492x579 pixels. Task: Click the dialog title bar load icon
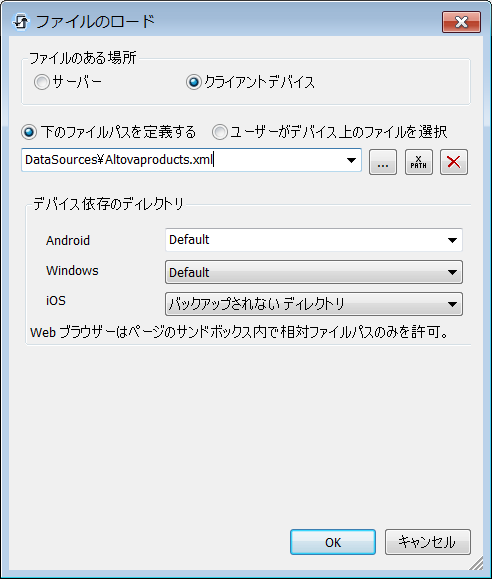21,22
